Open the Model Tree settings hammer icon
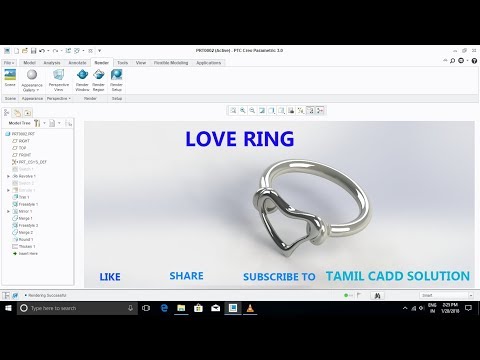 pos(37,123)
